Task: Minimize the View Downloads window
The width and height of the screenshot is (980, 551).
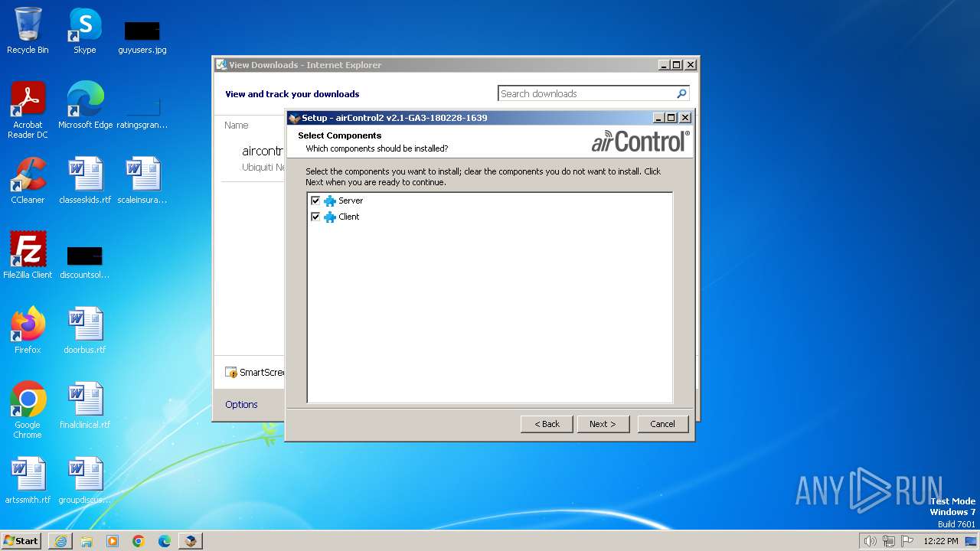Action: [662, 65]
